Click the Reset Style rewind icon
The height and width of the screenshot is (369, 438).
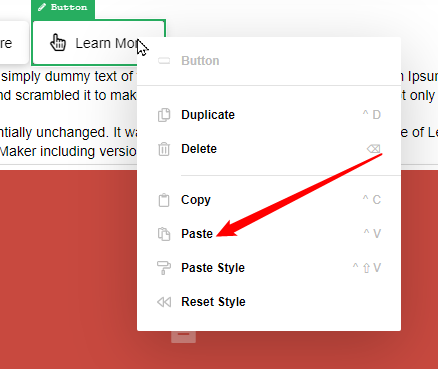tap(164, 302)
